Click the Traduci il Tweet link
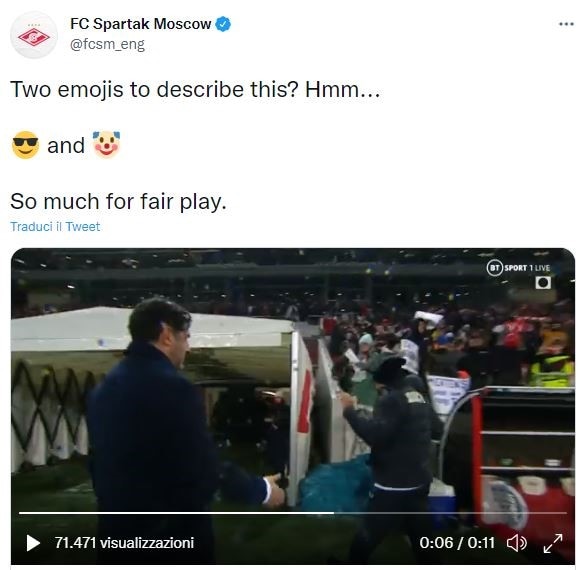This screenshot has width=583, height=570. point(55,226)
